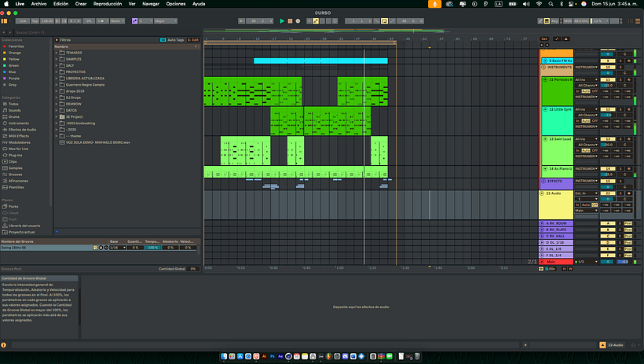Click the H height optimize button

tap(565, 269)
